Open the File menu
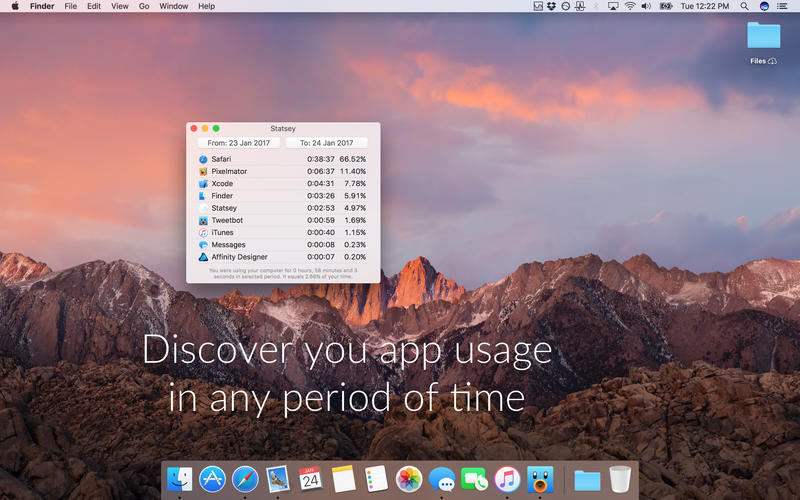 pyautogui.click(x=70, y=6)
